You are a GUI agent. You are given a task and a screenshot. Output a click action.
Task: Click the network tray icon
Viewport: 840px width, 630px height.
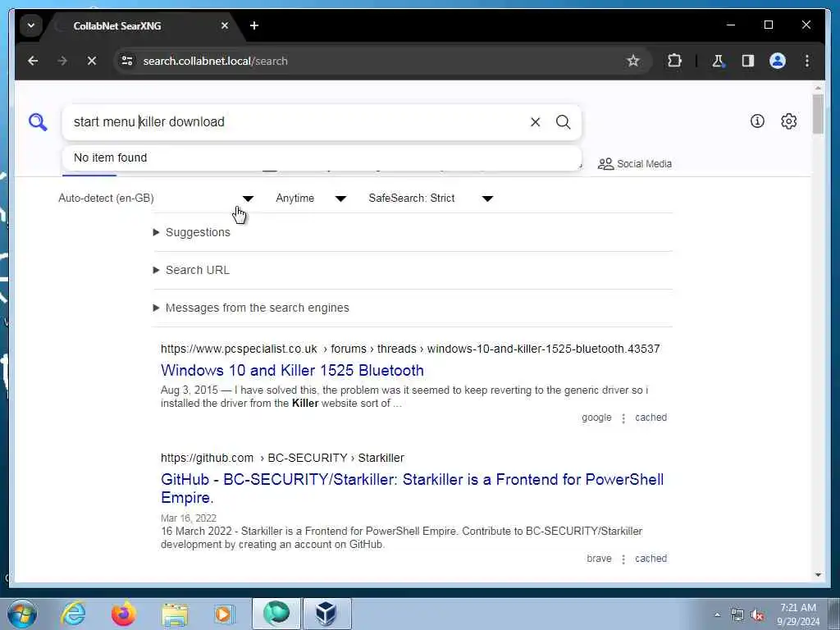737,615
